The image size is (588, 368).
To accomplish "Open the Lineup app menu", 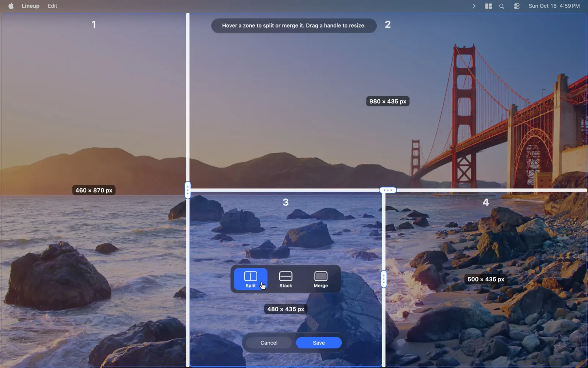I will click(x=31, y=6).
